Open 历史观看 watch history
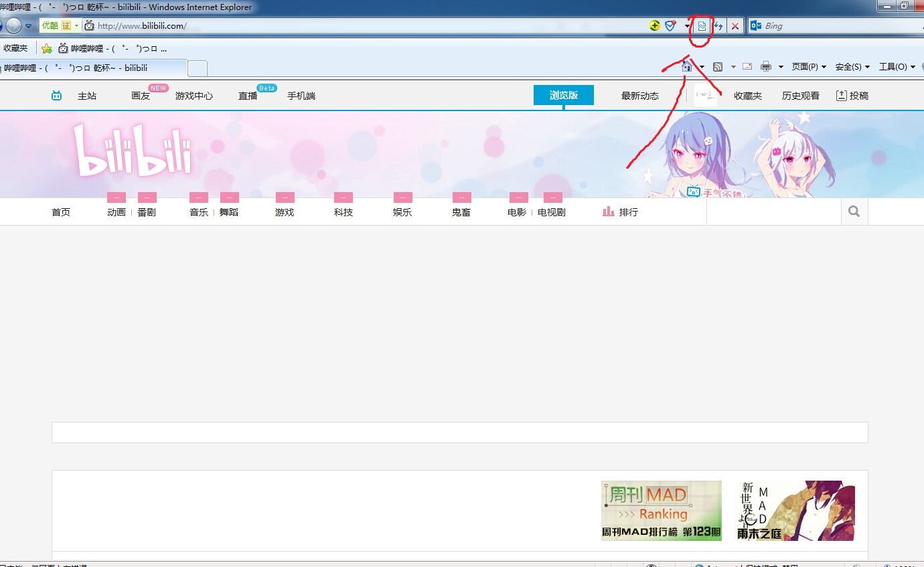 [x=801, y=96]
